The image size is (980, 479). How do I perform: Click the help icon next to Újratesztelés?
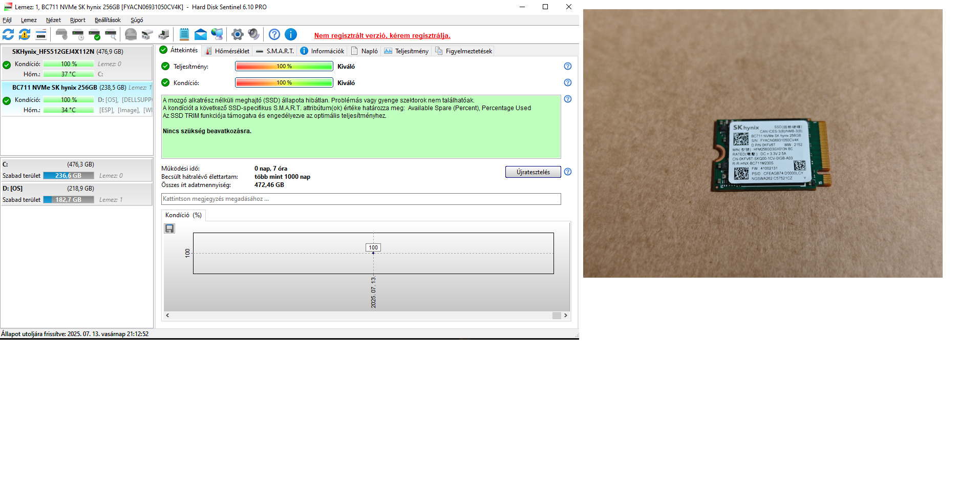(568, 172)
